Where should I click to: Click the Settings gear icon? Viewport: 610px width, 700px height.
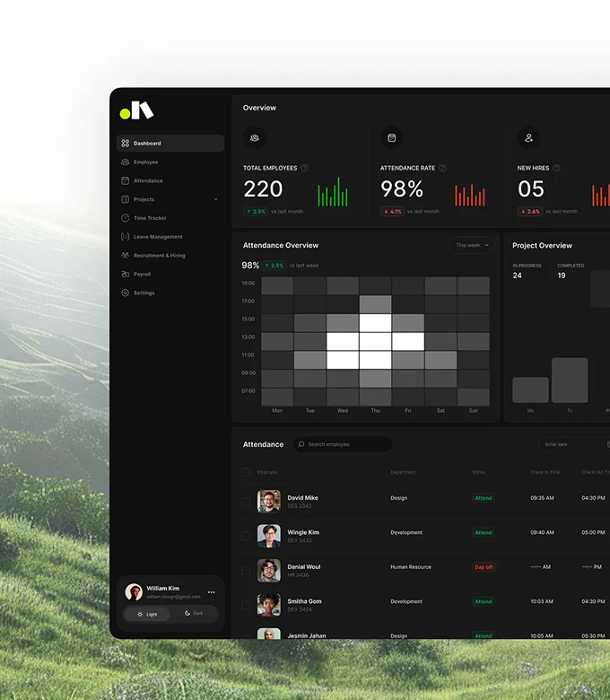click(125, 293)
